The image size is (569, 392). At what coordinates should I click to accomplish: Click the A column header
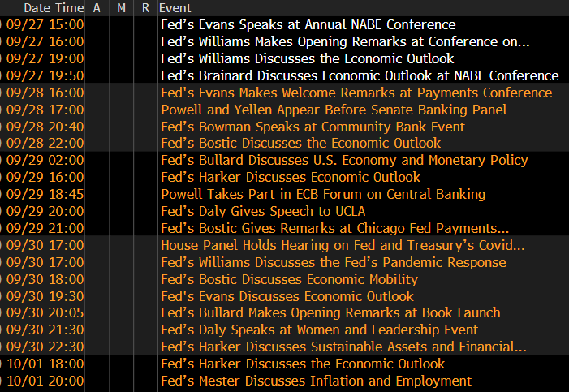[x=97, y=7]
